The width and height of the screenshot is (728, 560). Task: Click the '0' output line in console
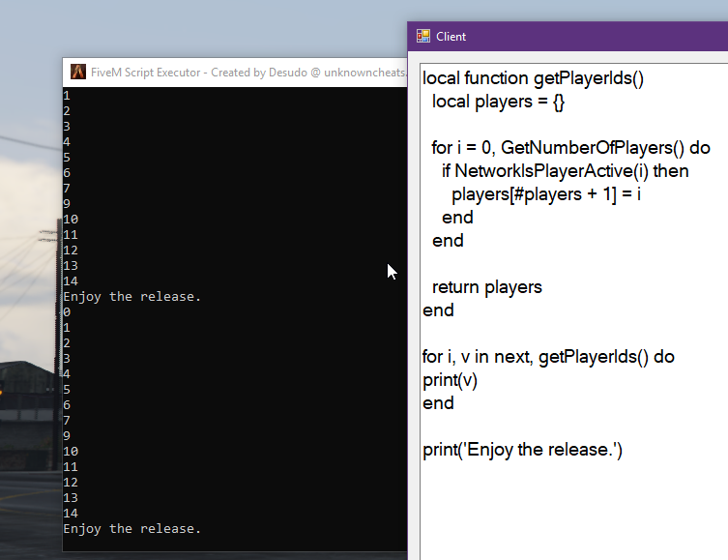point(67,312)
